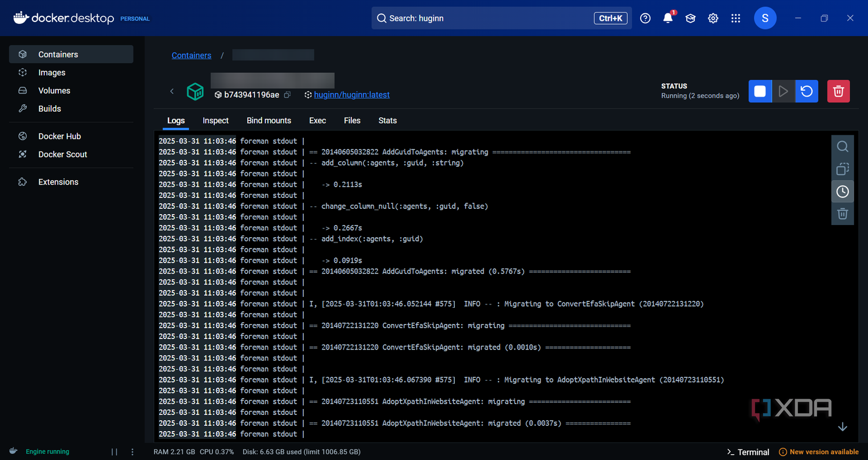Click the Ctrl+K shortcut badge
This screenshot has height=460, width=868.
(x=610, y=19)
